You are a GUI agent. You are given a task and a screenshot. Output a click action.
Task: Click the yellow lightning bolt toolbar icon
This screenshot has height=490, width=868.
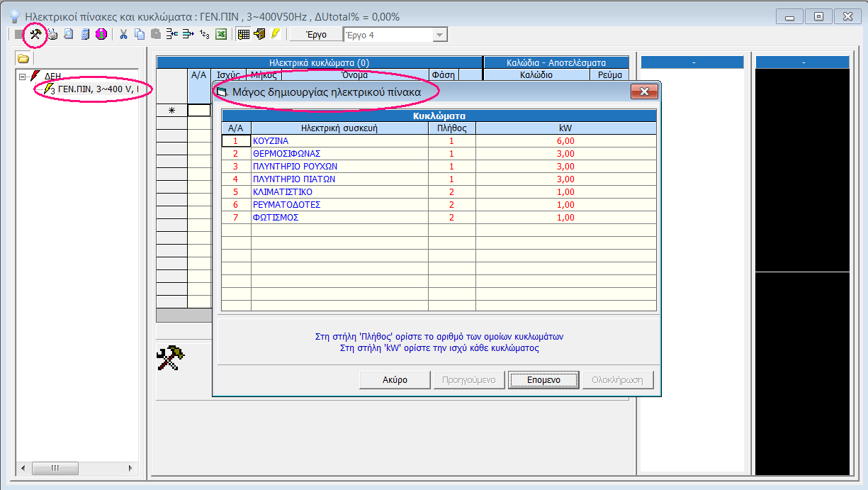pyautogui.click(x=276, y=34)
